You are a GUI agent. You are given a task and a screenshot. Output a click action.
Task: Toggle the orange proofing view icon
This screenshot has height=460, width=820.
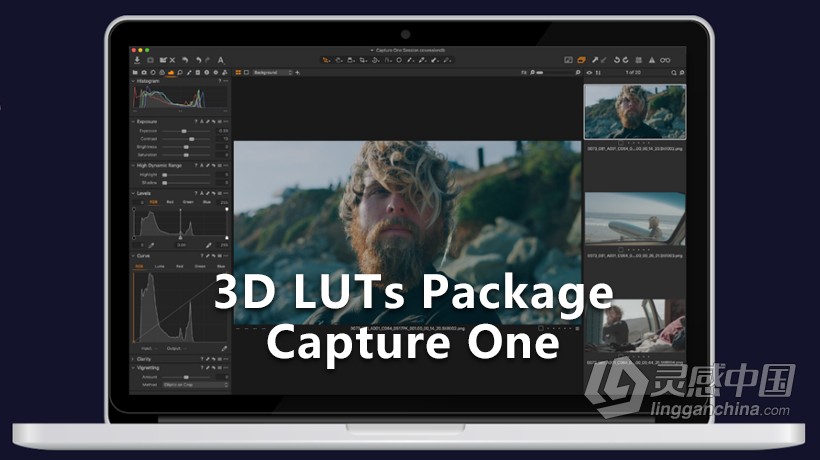581,60
